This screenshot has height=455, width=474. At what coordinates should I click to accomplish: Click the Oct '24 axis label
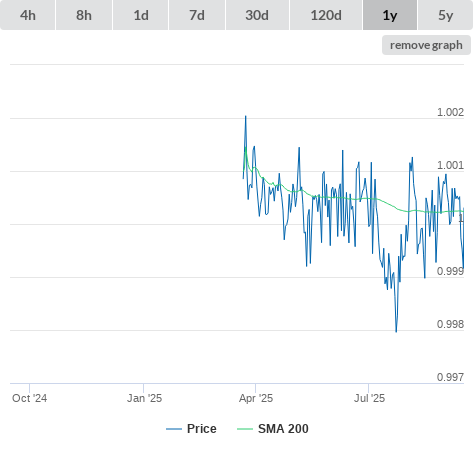point(29,398)
